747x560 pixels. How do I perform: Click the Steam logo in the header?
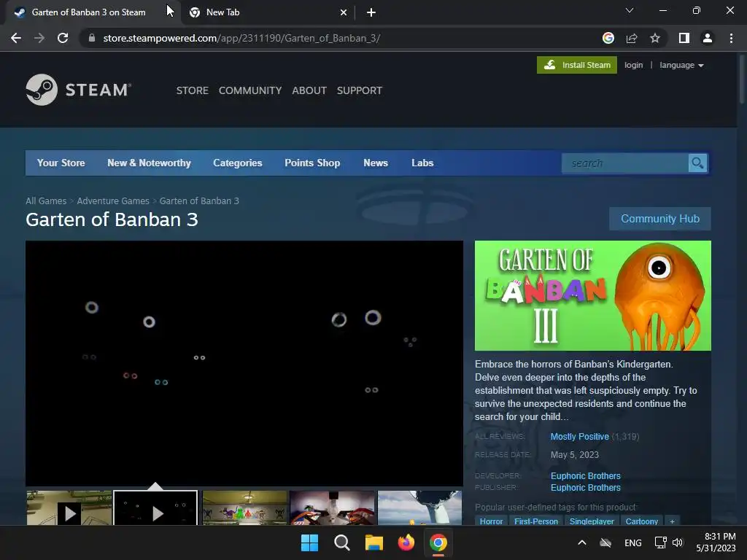click(79, 90)
